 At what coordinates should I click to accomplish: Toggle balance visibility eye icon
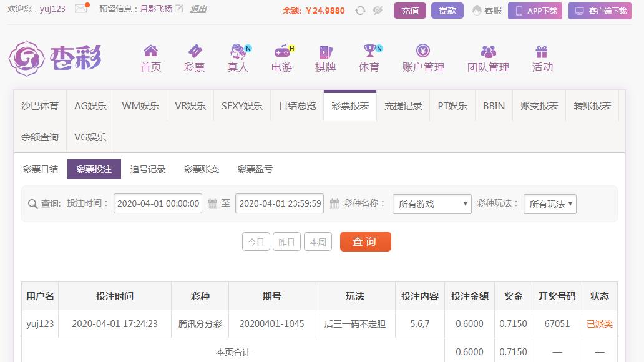(378, 11)
